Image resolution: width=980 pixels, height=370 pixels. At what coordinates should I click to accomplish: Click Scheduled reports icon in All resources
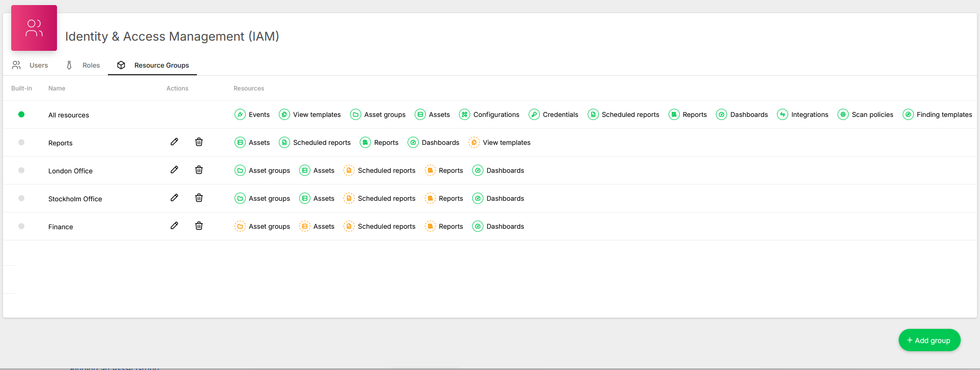pos(593,114)
